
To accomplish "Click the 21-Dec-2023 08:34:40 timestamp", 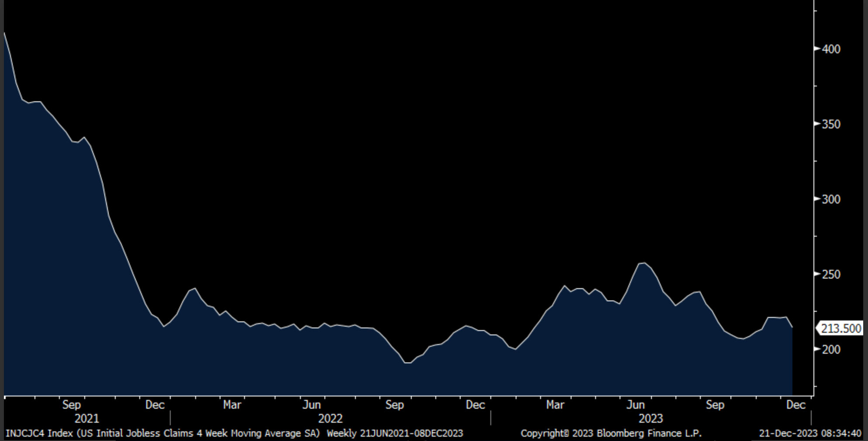I will 810,433.
